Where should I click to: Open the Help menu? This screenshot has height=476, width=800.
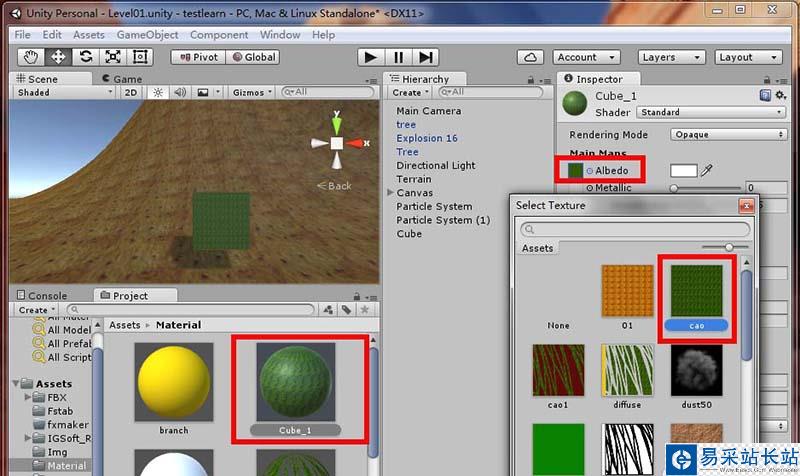[x=323, y=35]
